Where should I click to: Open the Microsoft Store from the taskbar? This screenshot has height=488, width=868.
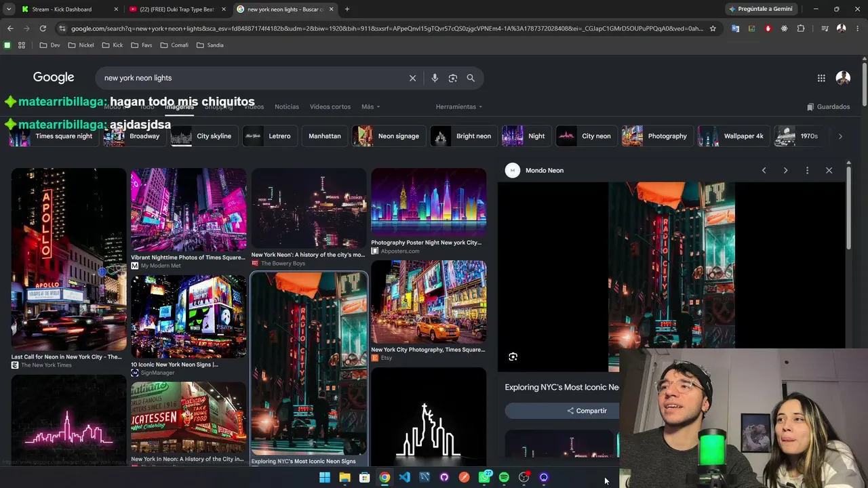tap(364, 477)
